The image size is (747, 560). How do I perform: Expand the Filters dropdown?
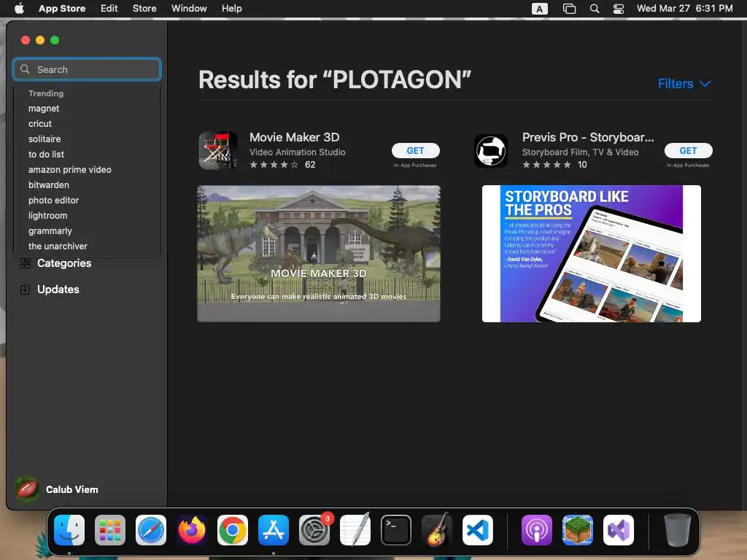pyautogui.click(x=684, y=84)
